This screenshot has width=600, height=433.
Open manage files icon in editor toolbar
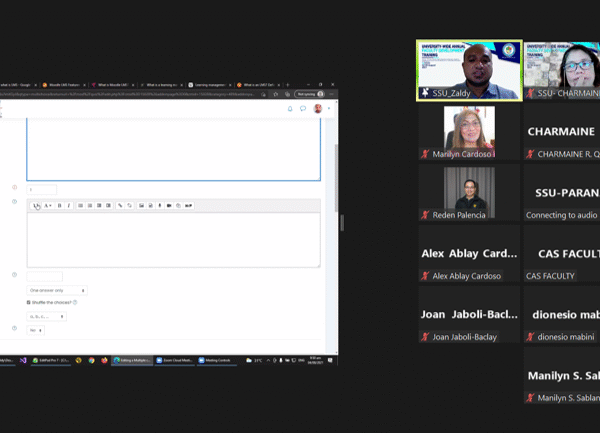click(x=178, y=206)
